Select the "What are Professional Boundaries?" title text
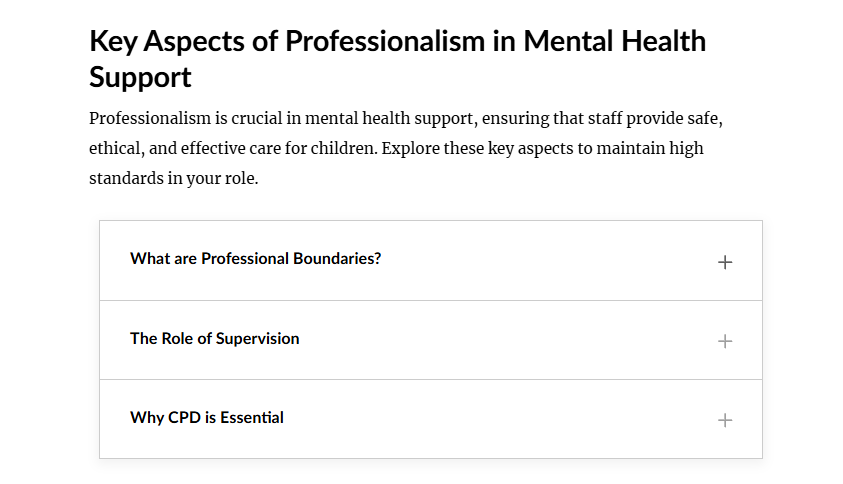Viewport: 843px width, 484px height. click(255, 259)
